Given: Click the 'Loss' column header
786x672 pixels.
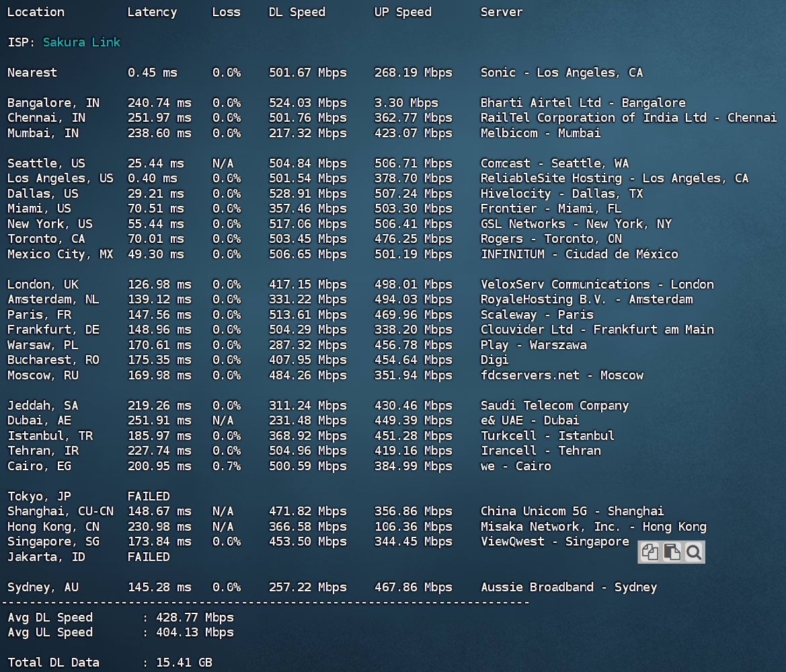Looking at the screenshot, I should point(226,12).
